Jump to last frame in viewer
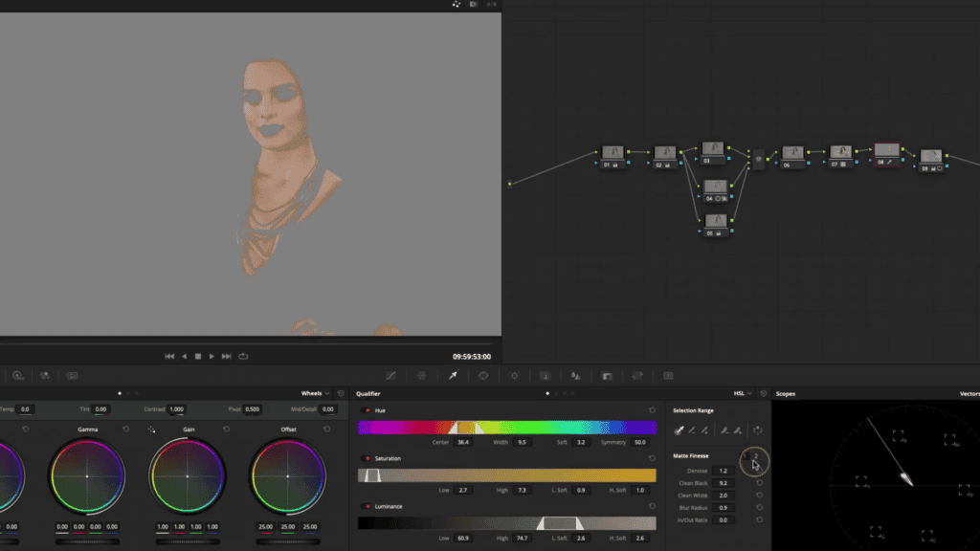This screenshot has width=980, height=551. tap(226, 356)
